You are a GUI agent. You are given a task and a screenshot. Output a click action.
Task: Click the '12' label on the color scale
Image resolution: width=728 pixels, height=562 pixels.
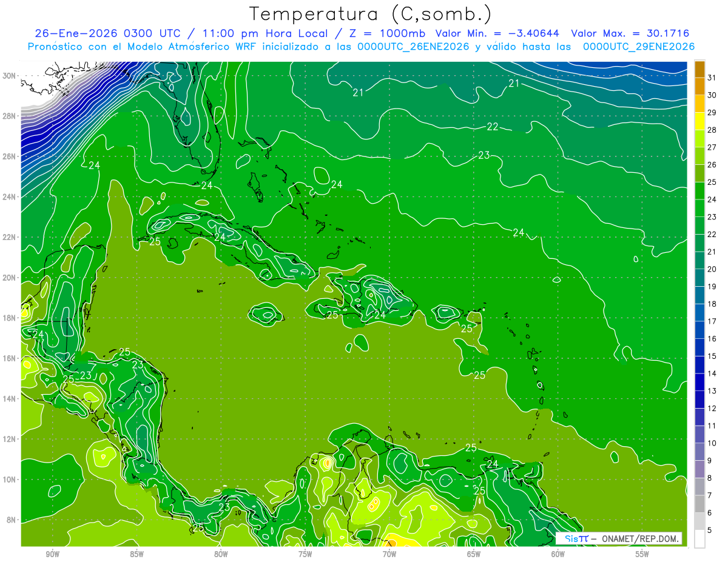click(x=712, y=409)
